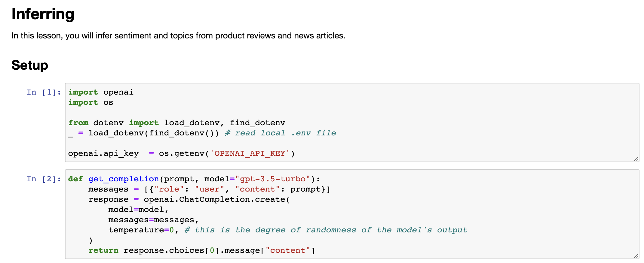Click the return statement line
The height and width of the screenshot is (263, 644).
coord(202,250)
